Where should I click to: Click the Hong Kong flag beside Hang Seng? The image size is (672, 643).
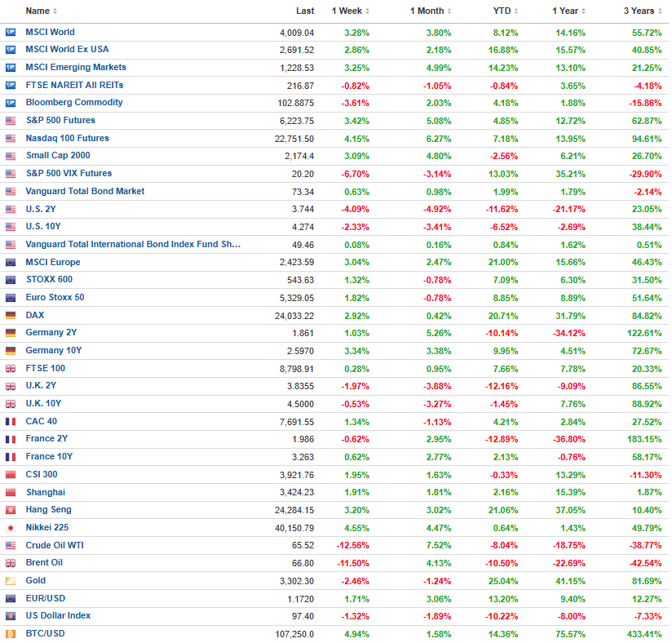[x=11, y=510]
